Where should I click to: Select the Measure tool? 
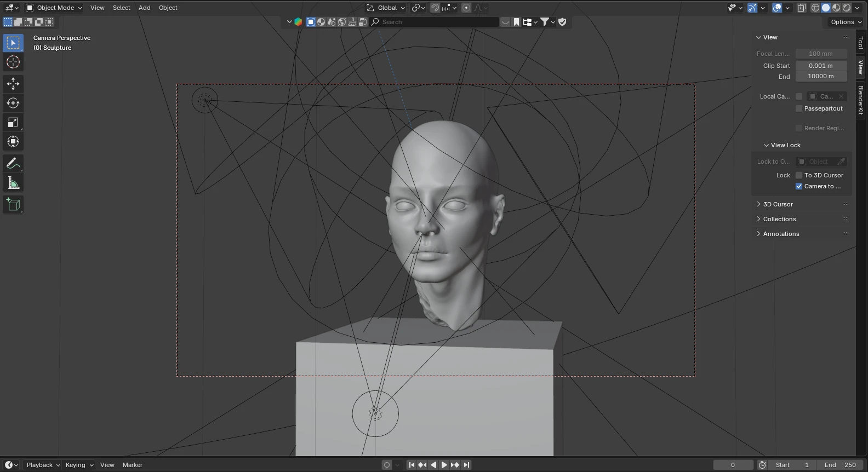tap(13, 183)
